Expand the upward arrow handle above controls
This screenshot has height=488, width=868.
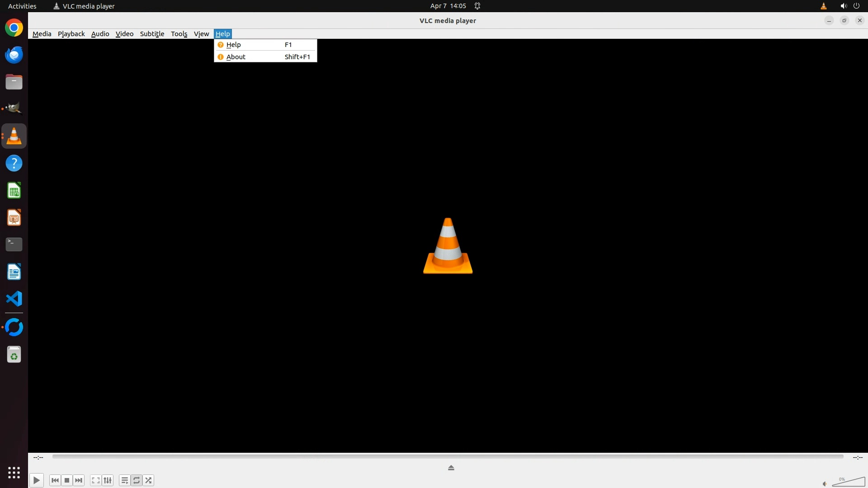451,468
